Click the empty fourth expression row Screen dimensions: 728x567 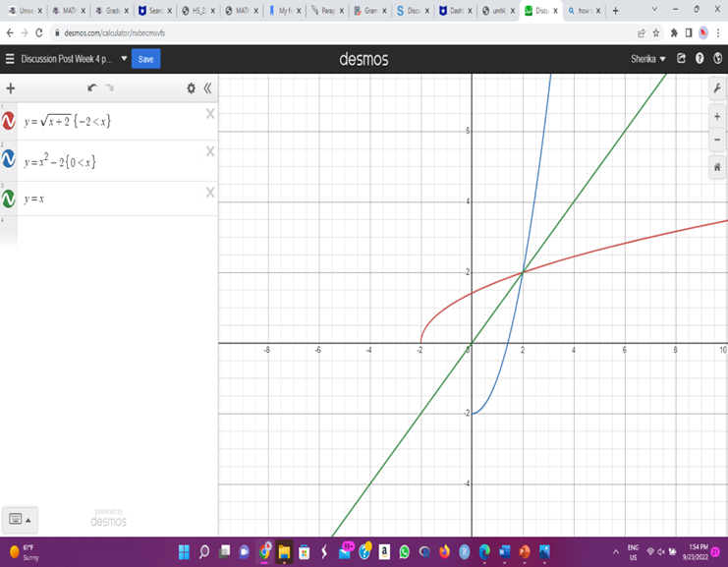[118, 232]
